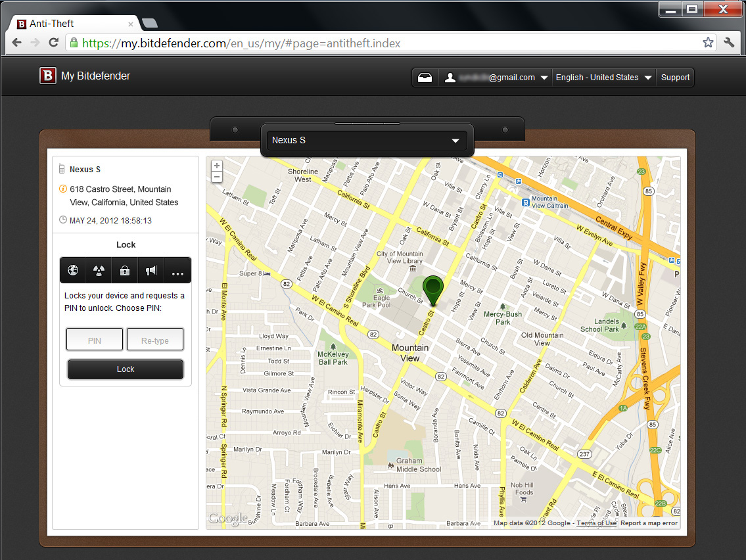This screenshot has width=746, height=560.
Task: Select the padlock Lock action icon
Action: coord(125,271)
